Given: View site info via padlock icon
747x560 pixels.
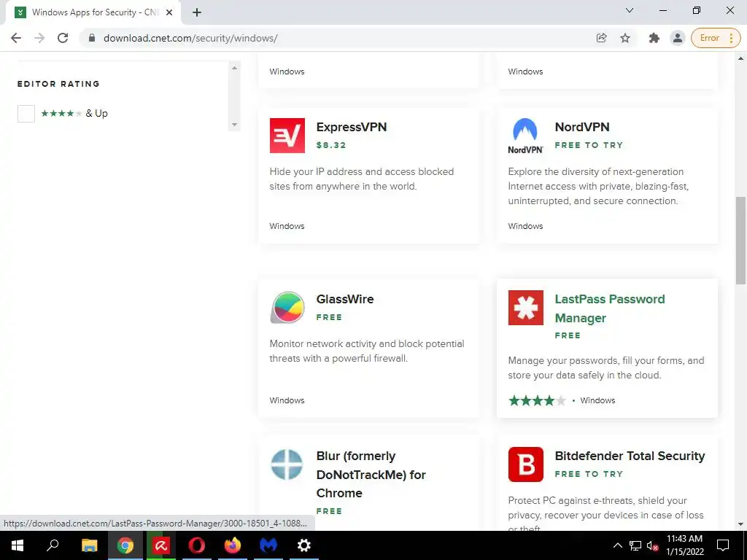Looking at the screenshot, I should [x=92, y=38].
